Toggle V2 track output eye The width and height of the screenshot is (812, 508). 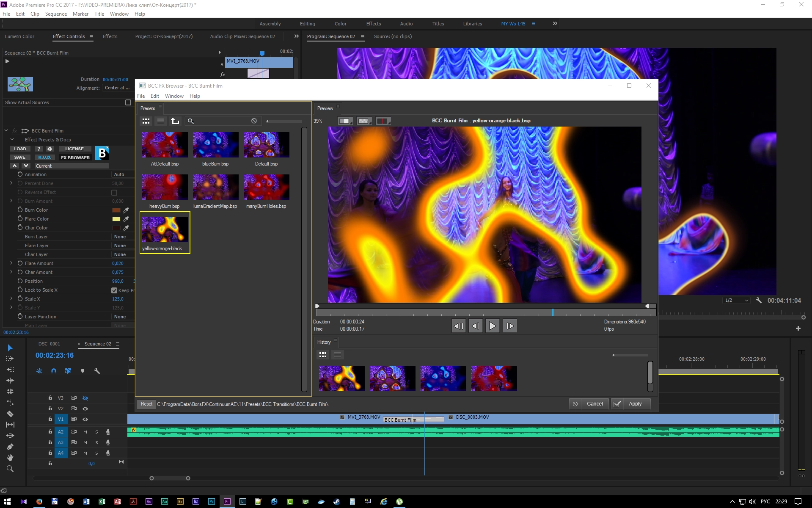[85, 409]
